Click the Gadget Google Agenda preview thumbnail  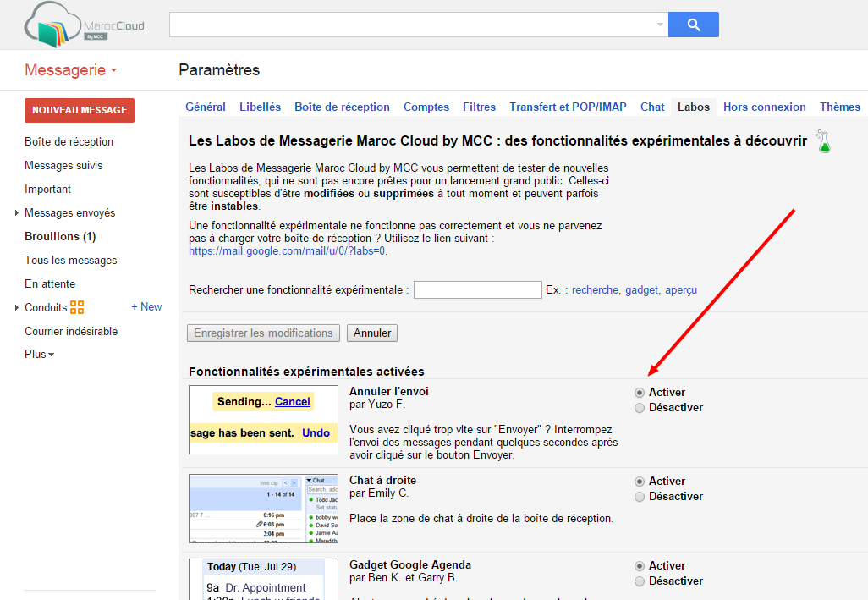pos(263,579)
